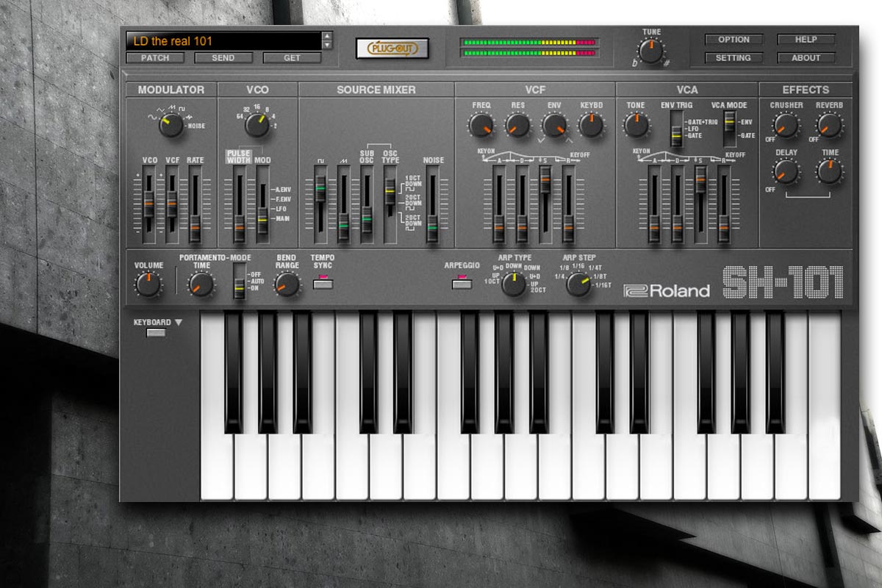This screenshot has height=588, width=882.
Task: Click the VOLUME knob
Action: 148,284
